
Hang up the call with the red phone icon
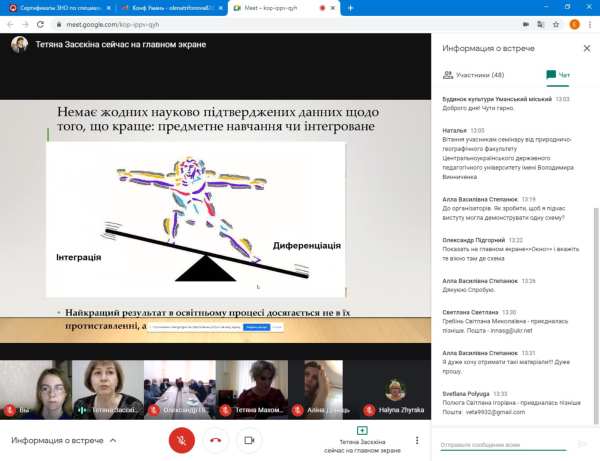215,439
